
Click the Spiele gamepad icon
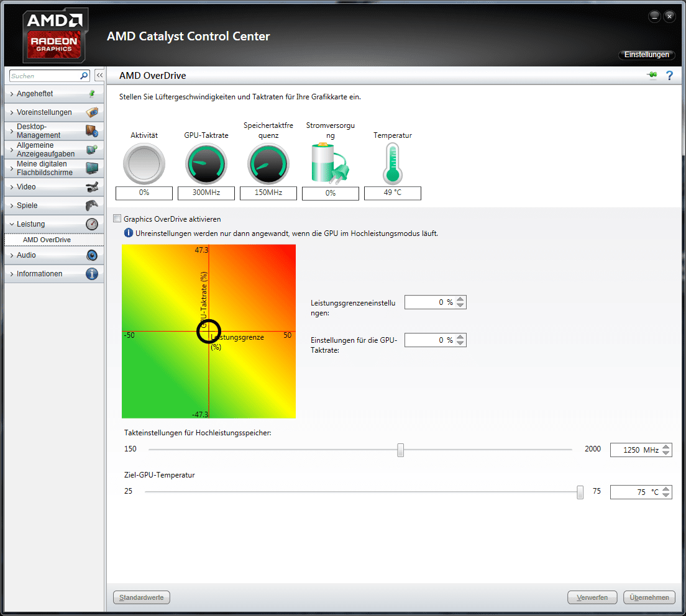pos(92,205)
